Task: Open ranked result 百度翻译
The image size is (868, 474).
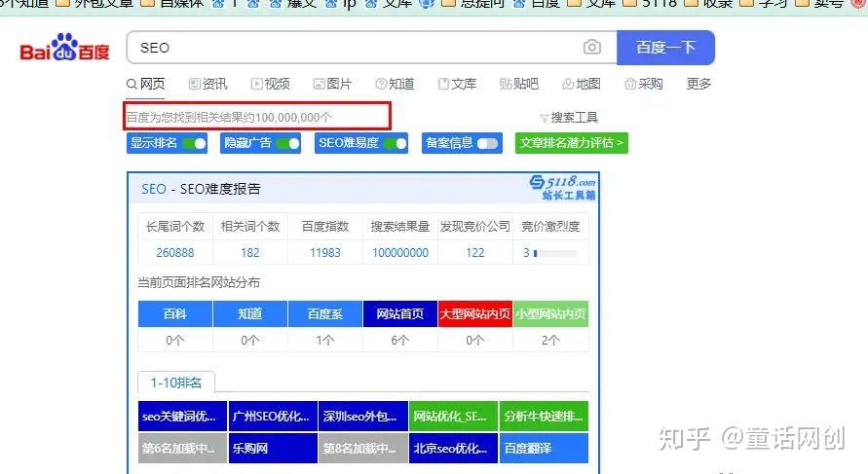Action: point(544,448)
